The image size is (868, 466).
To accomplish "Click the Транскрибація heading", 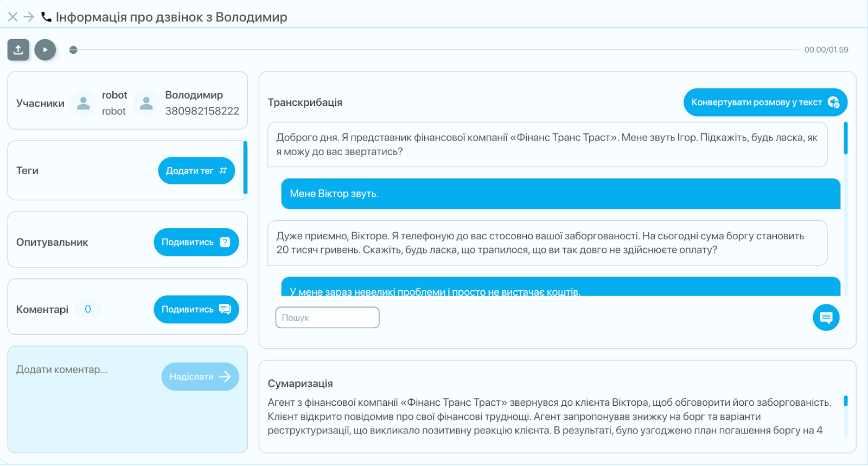I will (x=305, y=103).
